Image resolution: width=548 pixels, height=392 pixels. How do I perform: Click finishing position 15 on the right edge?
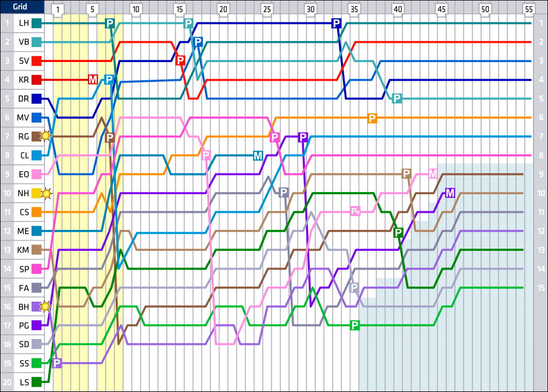541,288
